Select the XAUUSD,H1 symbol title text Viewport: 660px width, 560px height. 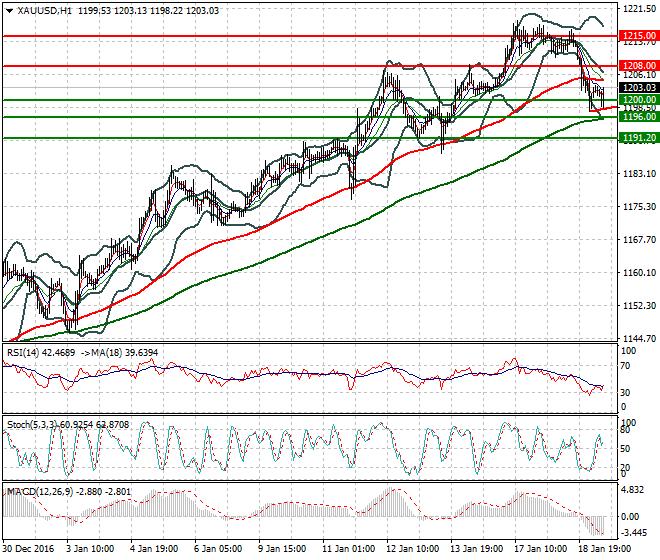tap(45, 11)
